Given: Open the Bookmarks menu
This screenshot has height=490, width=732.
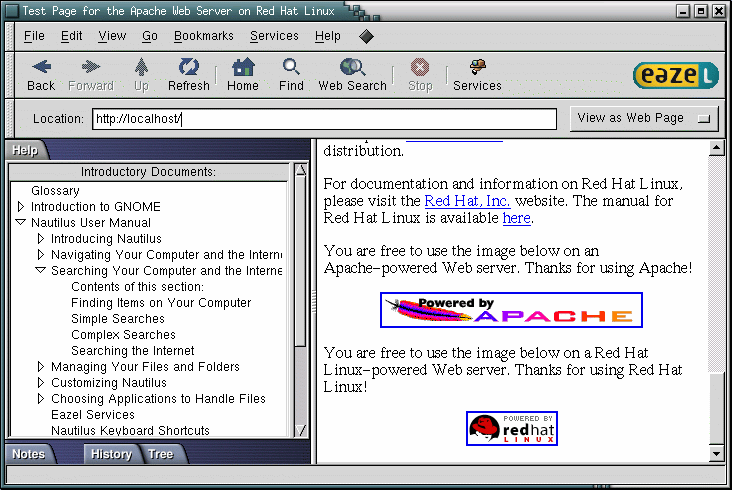Looking at the screenshot, I should [204, 36].
